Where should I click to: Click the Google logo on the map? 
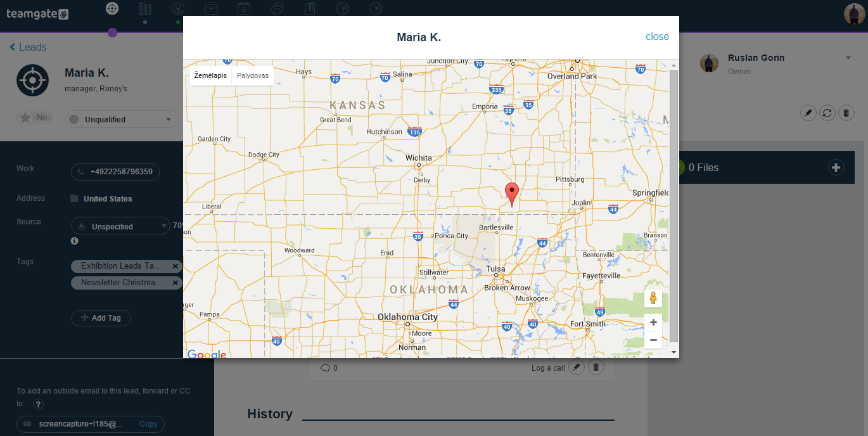207,354
